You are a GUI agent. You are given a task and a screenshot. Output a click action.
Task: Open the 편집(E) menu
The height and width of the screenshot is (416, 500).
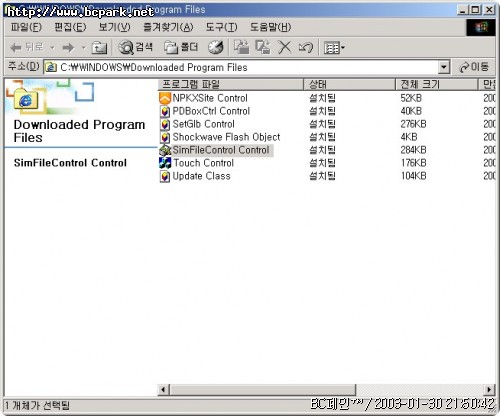[x=70, y=27]
